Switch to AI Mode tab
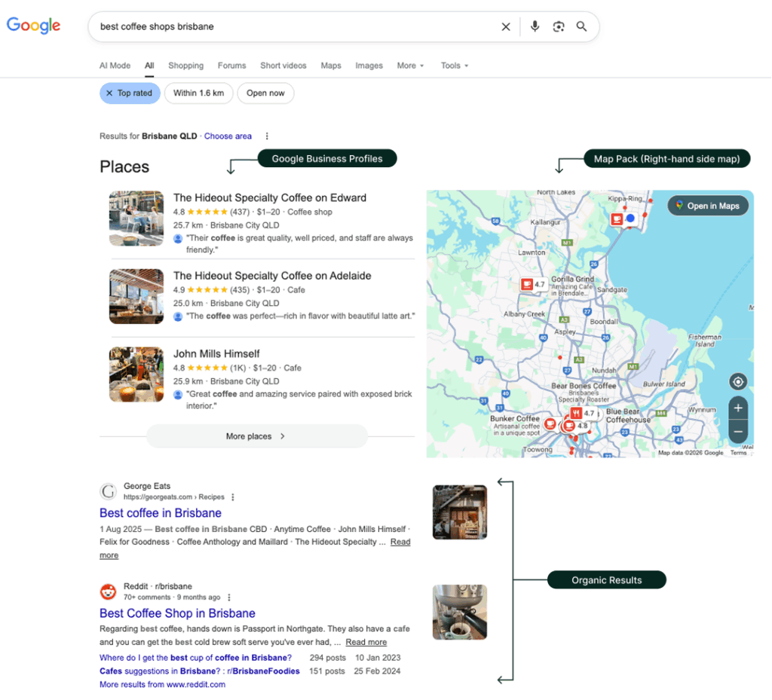This screenshot has height=700, width=772. pyautogui.click(x=115, y=66)
